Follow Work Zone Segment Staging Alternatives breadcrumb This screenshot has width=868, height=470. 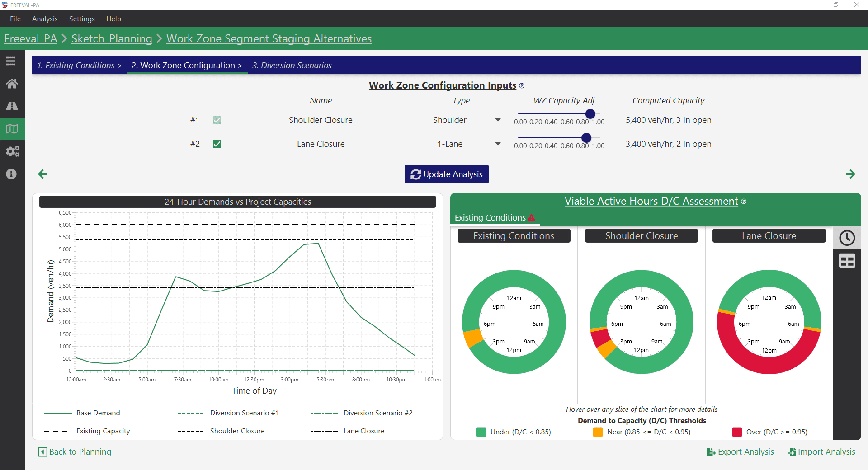coord(269,39)
